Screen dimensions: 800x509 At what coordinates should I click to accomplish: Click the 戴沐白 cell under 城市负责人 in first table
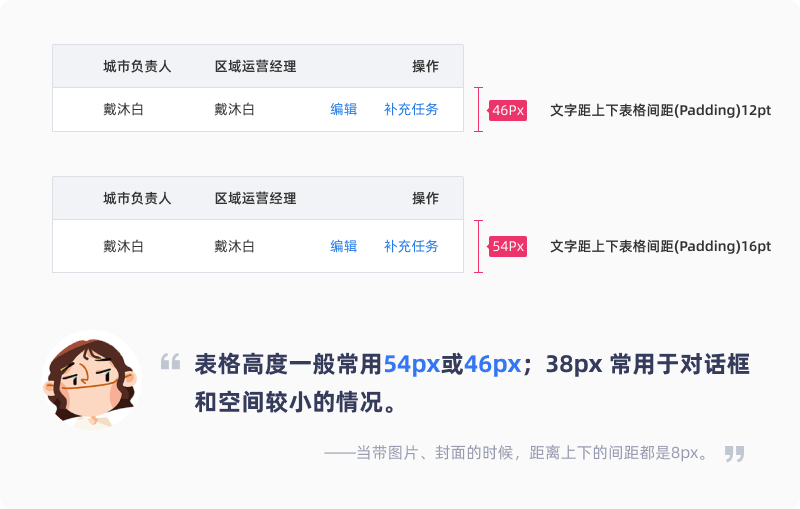pos(123,109)
